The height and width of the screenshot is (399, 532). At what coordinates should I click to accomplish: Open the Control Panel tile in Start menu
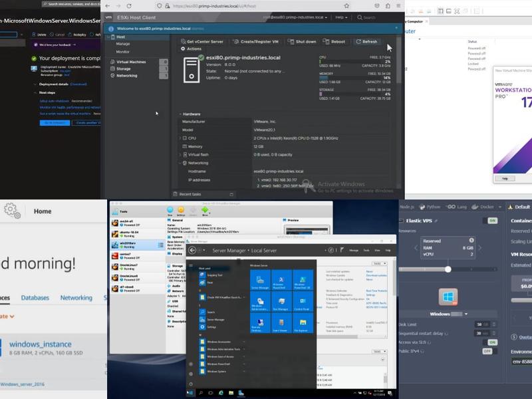(x=303, y=301)
